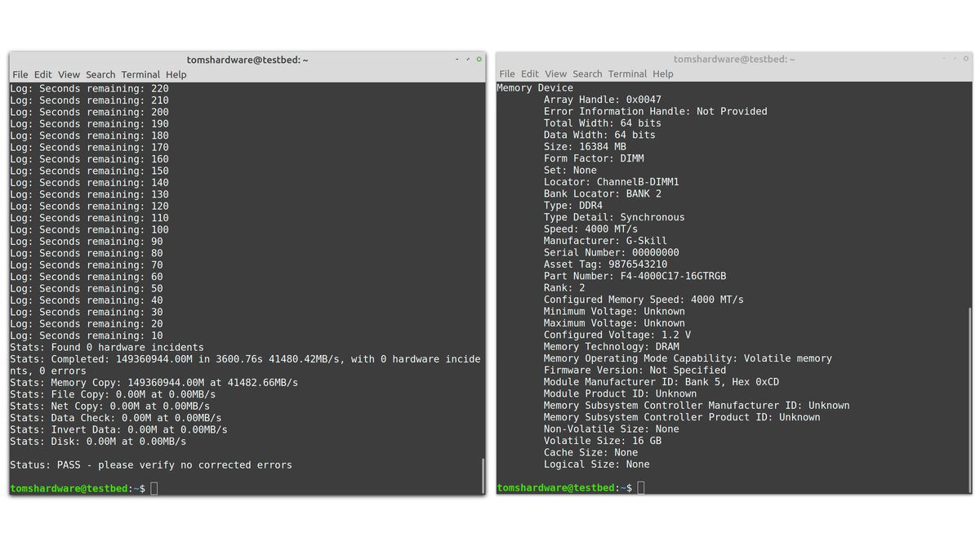Click the 'Volatile Size: 16 GB' line

[603, 441]
